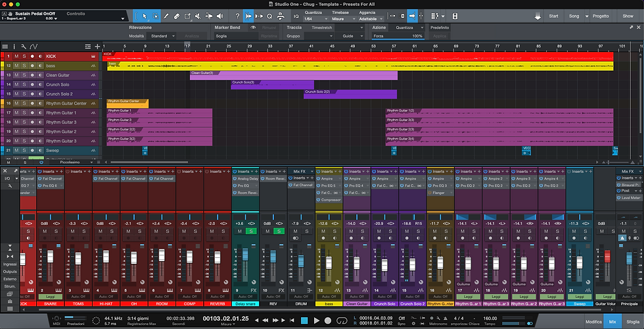
Task: Click the Marker Bend eye icon
Action: [x=254, y=28]
